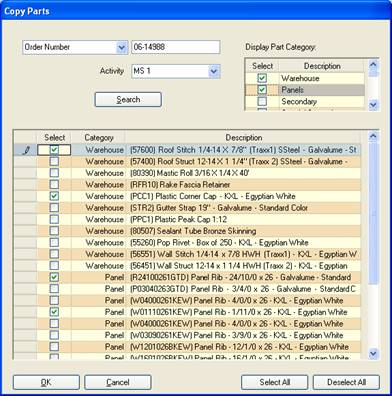
Task: Click parts list scrollbar down arrow
Action: point(373,353)
